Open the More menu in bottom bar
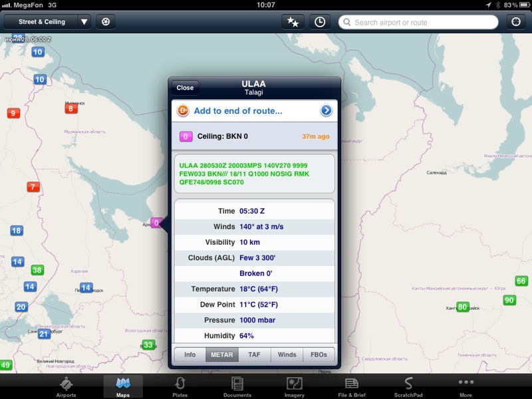The width and height of the screenshot is (532, 399). click(465, 386)
